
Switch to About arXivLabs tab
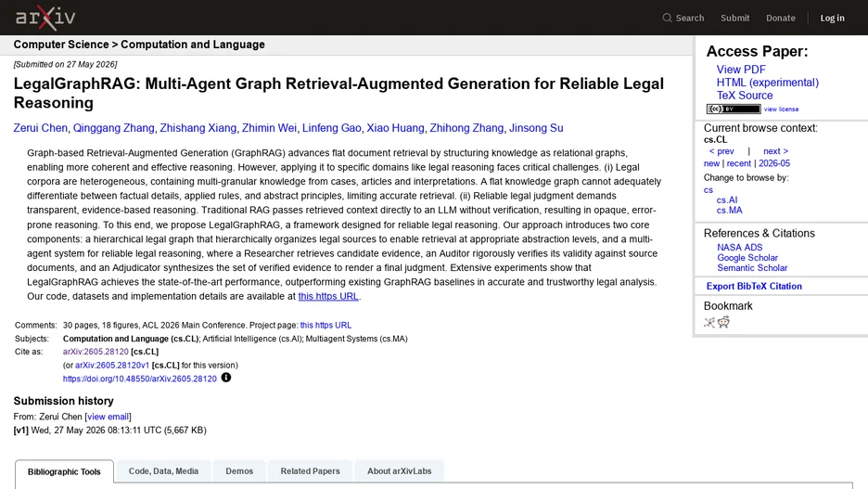[x=399, y=470]
